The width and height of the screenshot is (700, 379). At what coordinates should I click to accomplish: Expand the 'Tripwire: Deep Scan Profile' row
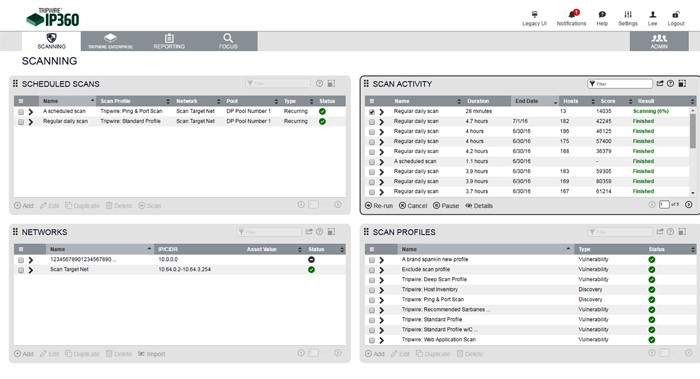pos(382,280)
